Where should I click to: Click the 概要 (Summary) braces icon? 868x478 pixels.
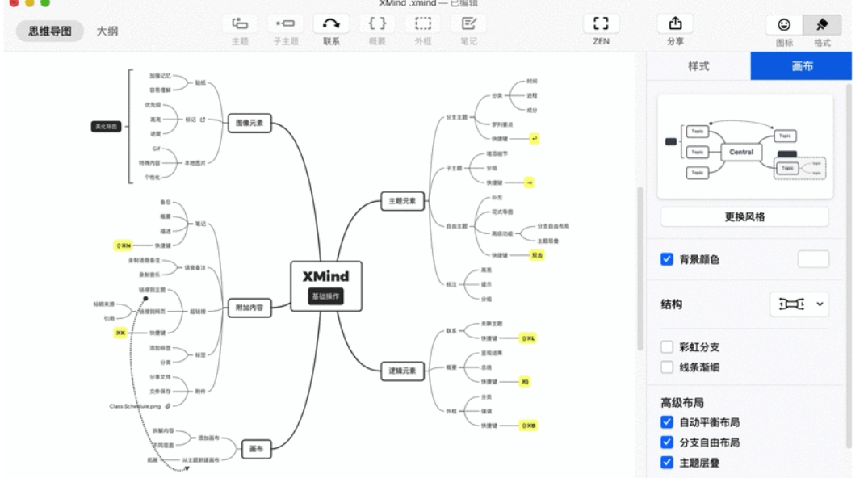pos(377,23)
